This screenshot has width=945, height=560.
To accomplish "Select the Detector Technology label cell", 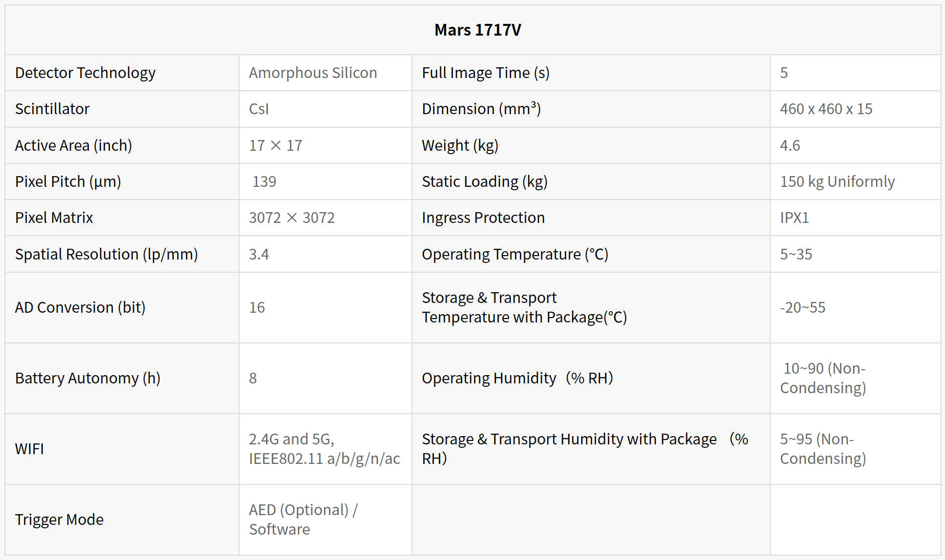I will [x=85, y=73].
